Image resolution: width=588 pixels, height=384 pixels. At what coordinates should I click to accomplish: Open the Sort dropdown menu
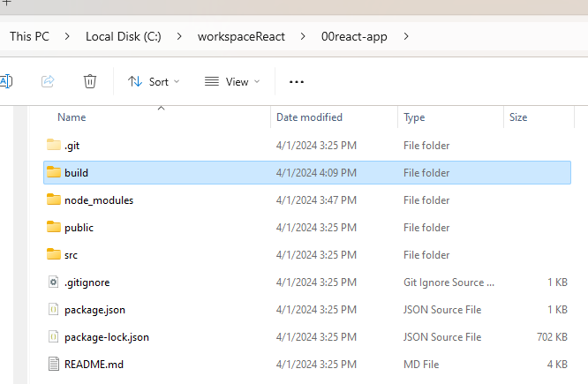154,81
